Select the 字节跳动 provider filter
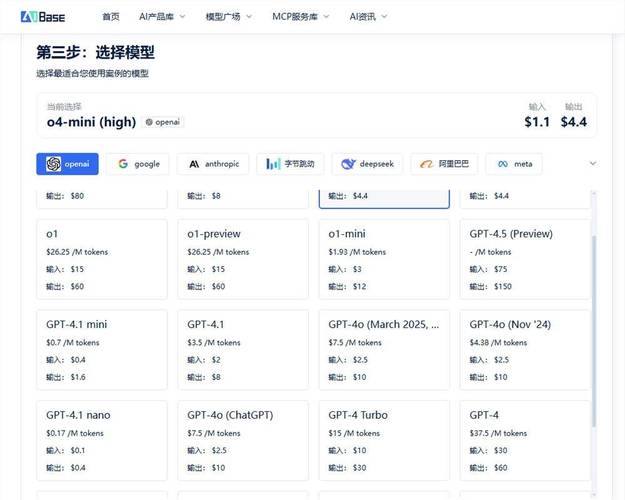This screenshot has height=500, width=625. coord(290,164)
